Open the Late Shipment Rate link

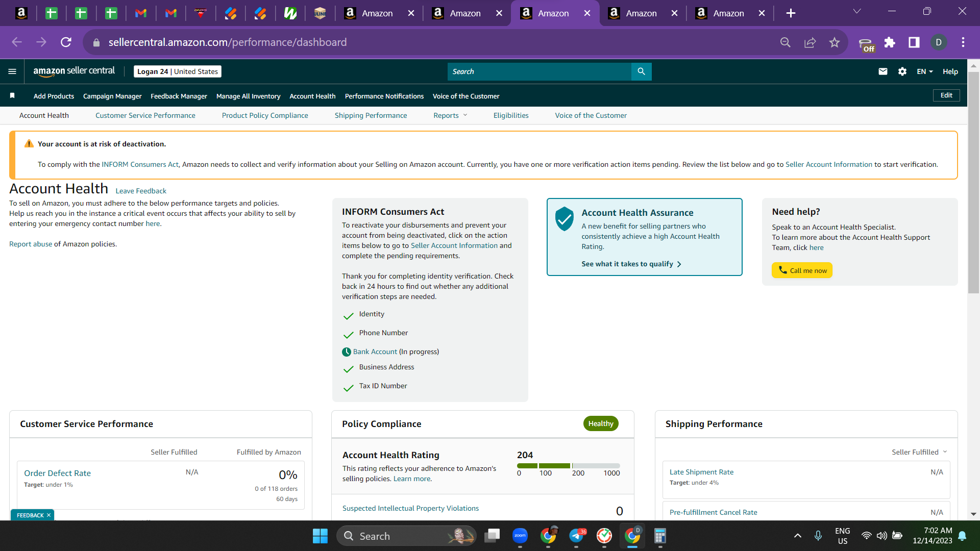[701, 472]
